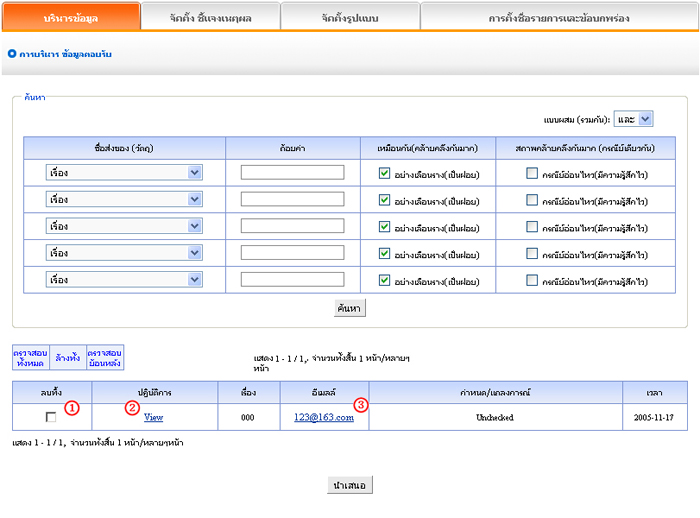Click the second row search value input field
The width and height of the screenshot is (700, 518).
pyautogui.click(x=292, y=199)
